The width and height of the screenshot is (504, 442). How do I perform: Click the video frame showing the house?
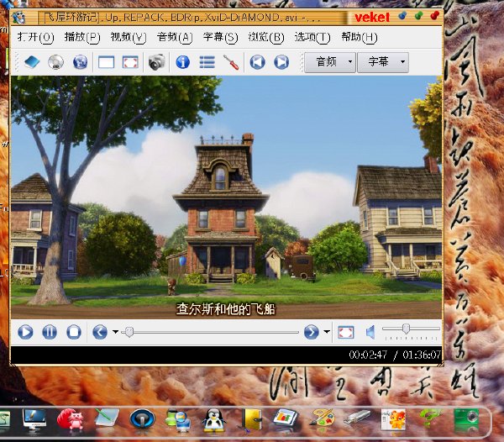[x=226, y=197]
